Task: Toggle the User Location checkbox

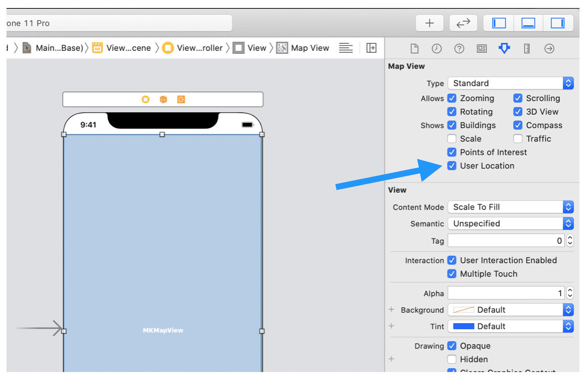Action: coord(452,166)
